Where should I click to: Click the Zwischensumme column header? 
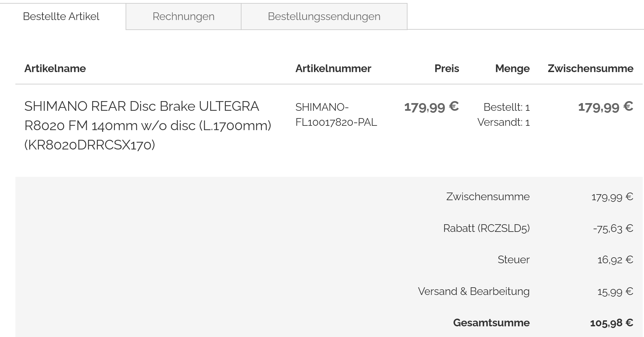point(590,68)
